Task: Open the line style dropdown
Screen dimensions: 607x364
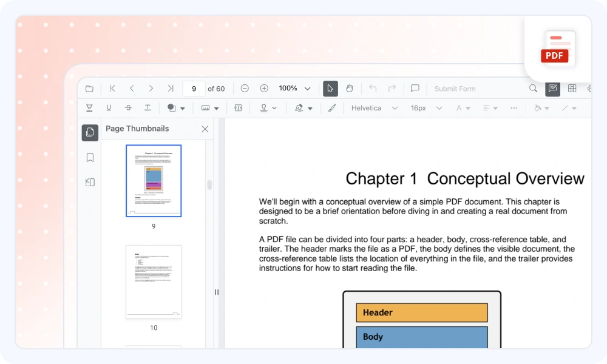Action: tap(569, 108)
